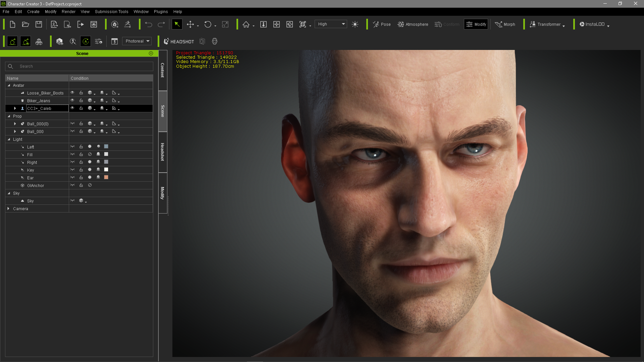Choose the Move tool

pos(190,24)
